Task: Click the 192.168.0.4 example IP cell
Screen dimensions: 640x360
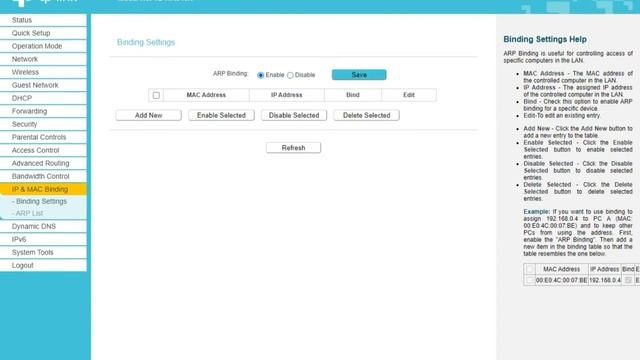Action: pyautogui.click(x=605, y=280)
